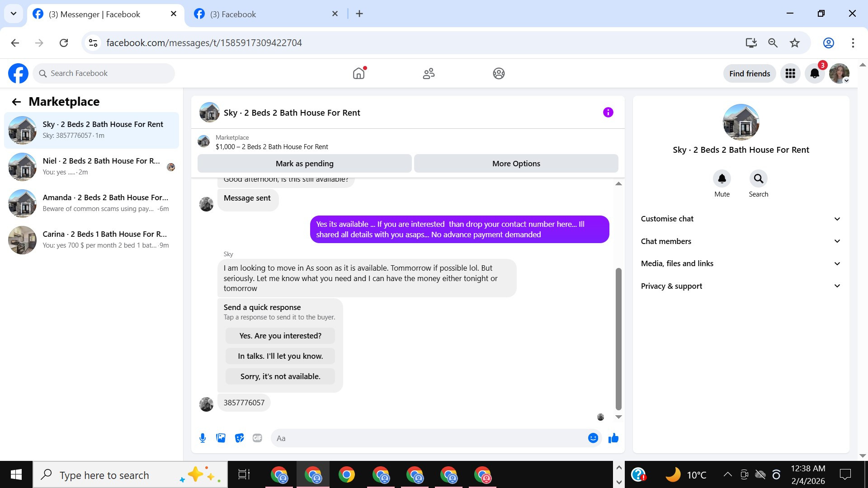Open the Facebook apps grid menu
This screenshot has height=488, width=868.
click(790, 74)
